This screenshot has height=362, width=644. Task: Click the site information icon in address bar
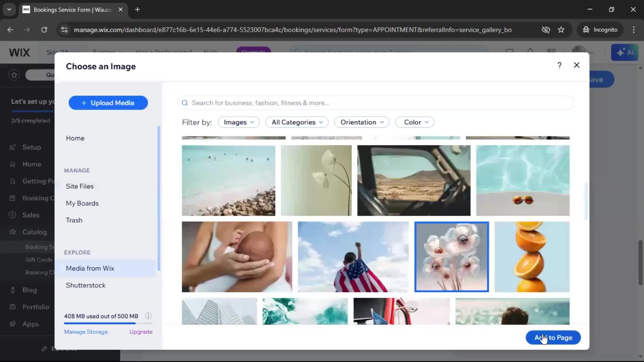(x=64, y=30)
